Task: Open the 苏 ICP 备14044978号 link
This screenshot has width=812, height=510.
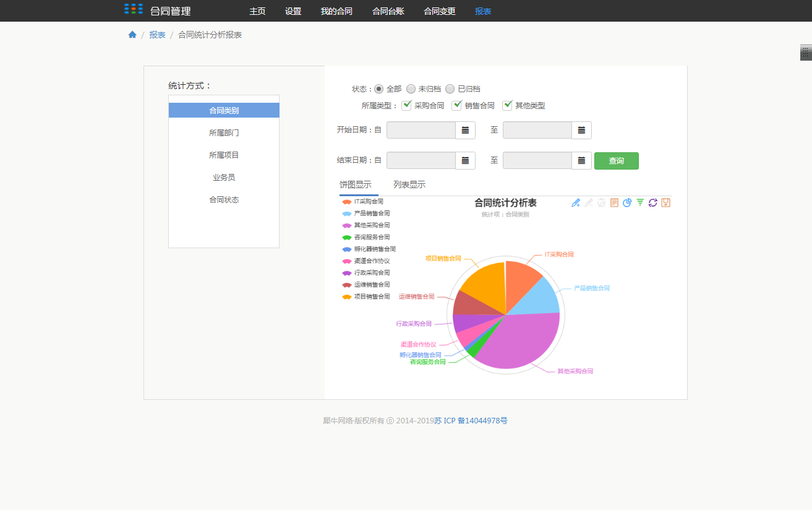Action: pos(471,420)
